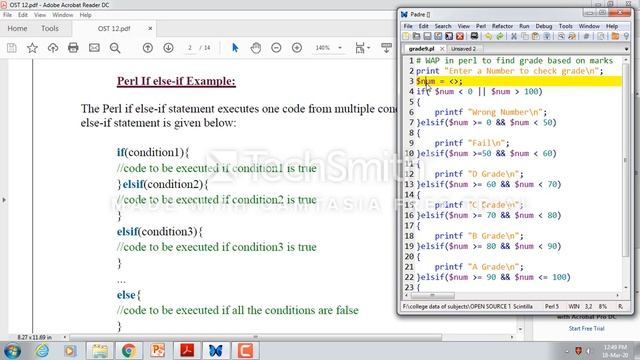Open the File menu in Padre
This screenshot has width=640, height=360.
tap(408, 26)
